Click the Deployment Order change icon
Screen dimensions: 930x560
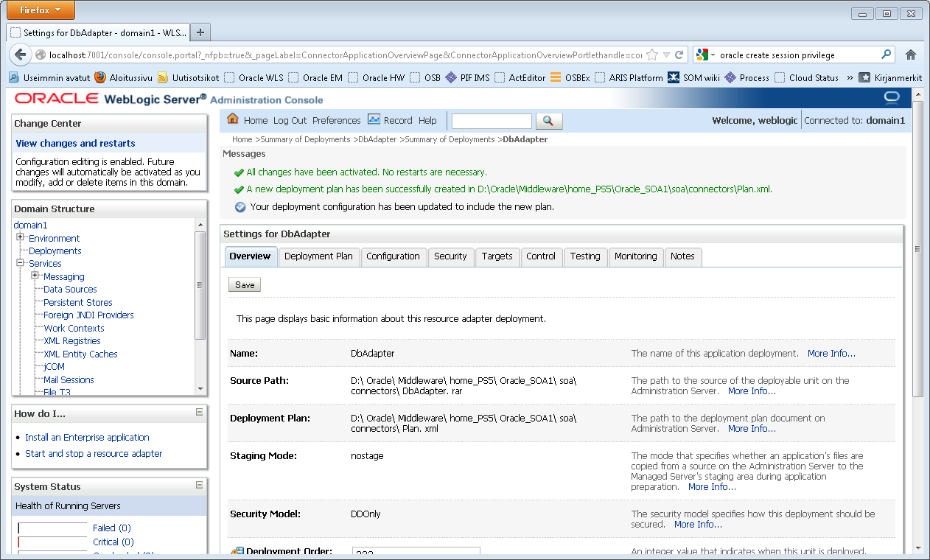point(237,551)
